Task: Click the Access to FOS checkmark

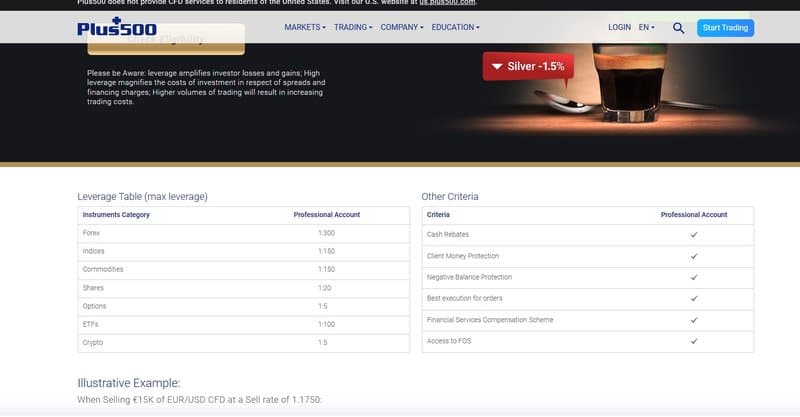Action: pos(693,341)
